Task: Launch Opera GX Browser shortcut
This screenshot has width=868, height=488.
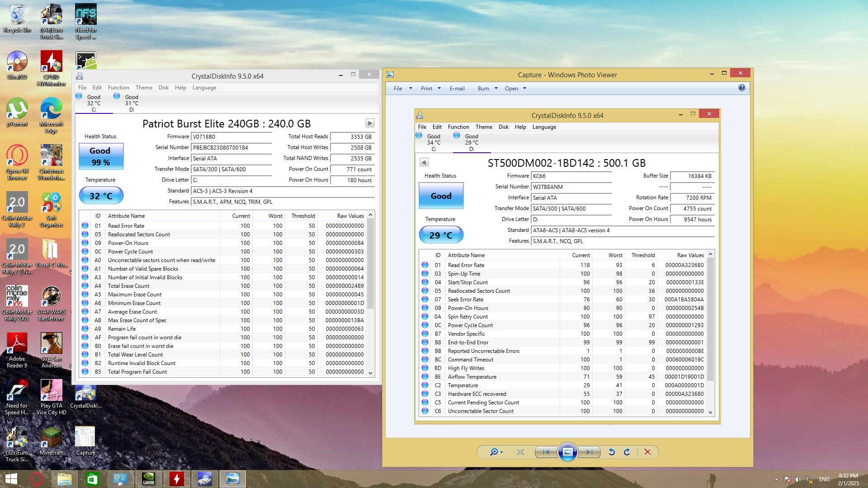Action: pyautogui.click(x=17, y=163)
